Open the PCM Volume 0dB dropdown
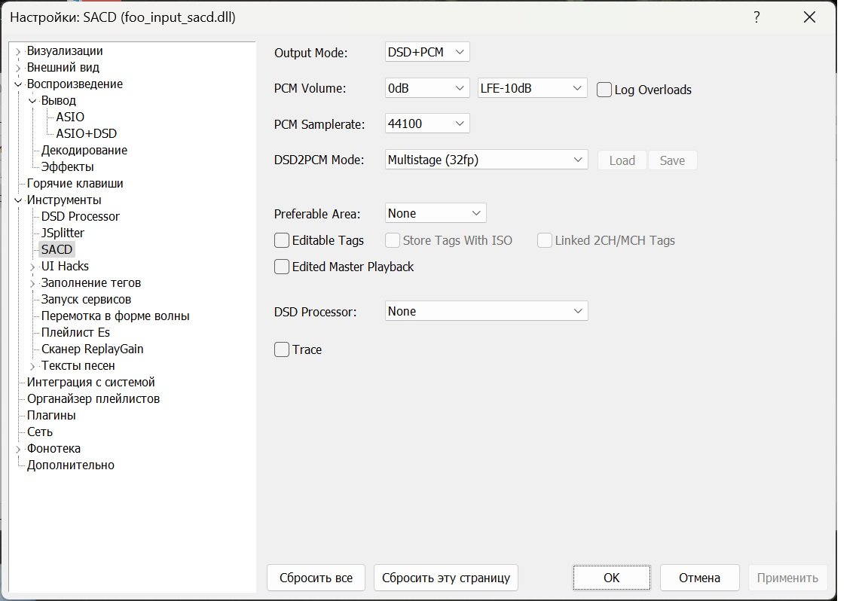Image resolution: width=868 pixels, height=601 pixels. [427, 88]
